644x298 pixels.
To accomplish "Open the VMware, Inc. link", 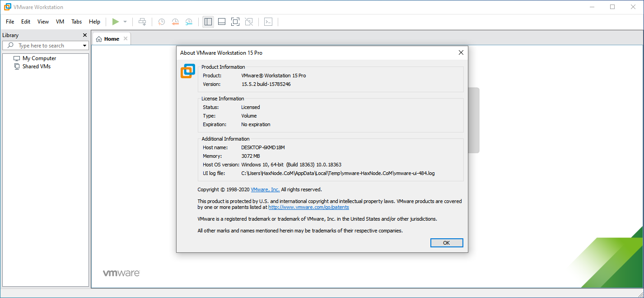I will pos(265,190).
